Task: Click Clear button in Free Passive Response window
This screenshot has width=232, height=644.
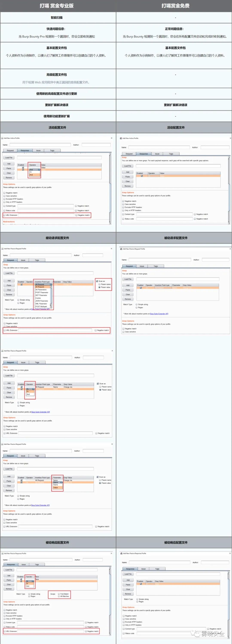Action: (x=128, y=589)
